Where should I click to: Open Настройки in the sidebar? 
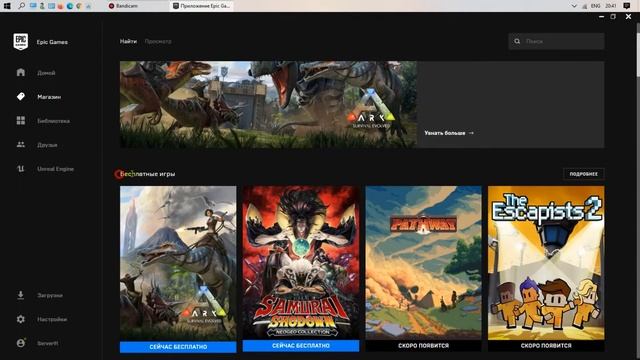52,319
